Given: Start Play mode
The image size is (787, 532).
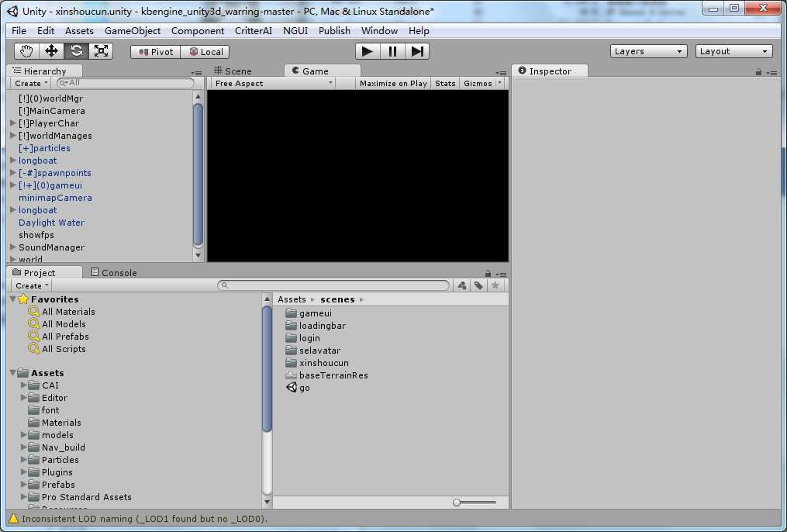Looking at the screenshot, I should click(x=368, y=51).
